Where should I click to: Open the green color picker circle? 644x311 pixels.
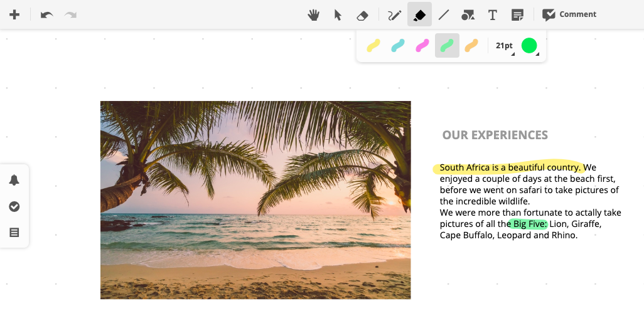click(529, 46)
